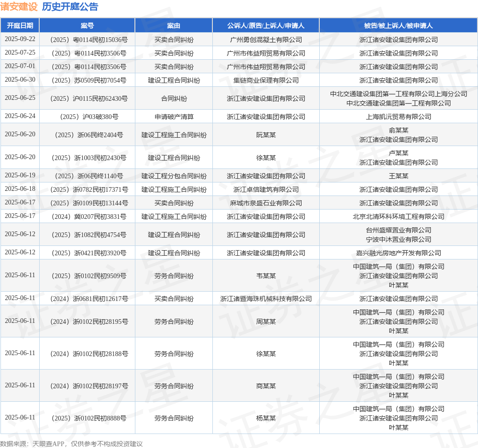The width and height of the screenshot is (478, 448).
Task: Select the date 2025-06-25
Action: pyautogui.click(x=20, y=98)
